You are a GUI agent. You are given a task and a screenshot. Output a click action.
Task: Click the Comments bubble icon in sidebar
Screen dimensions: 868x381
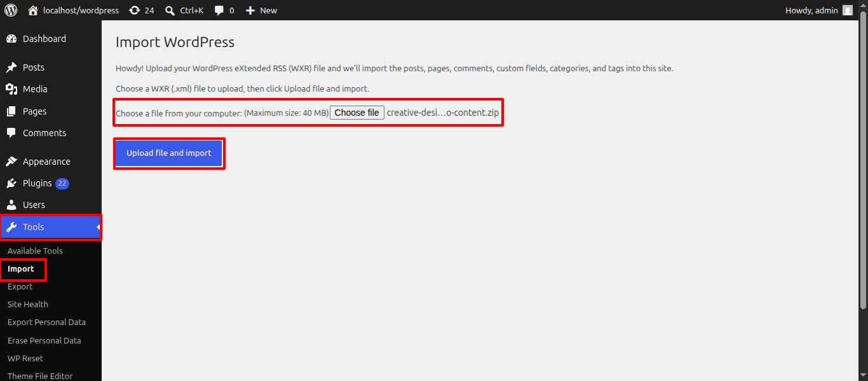click(x=11, y=133)
